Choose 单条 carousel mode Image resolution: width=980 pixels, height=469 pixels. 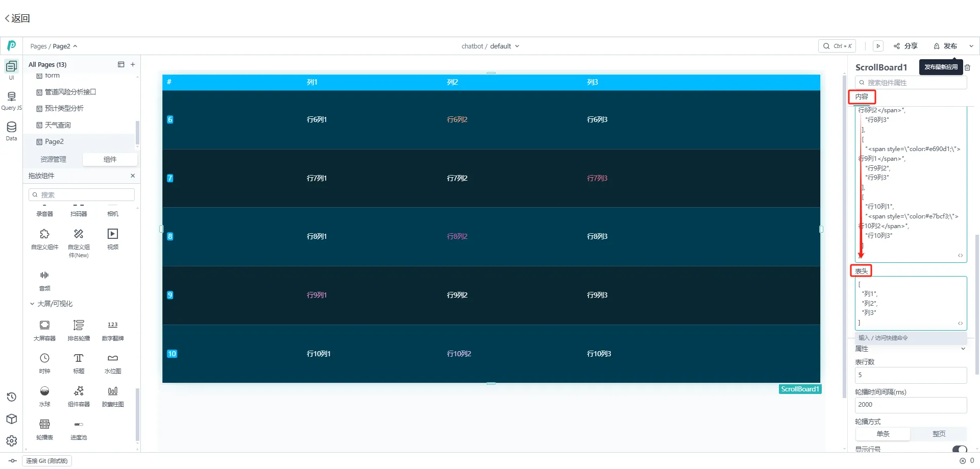pos(883,434)
